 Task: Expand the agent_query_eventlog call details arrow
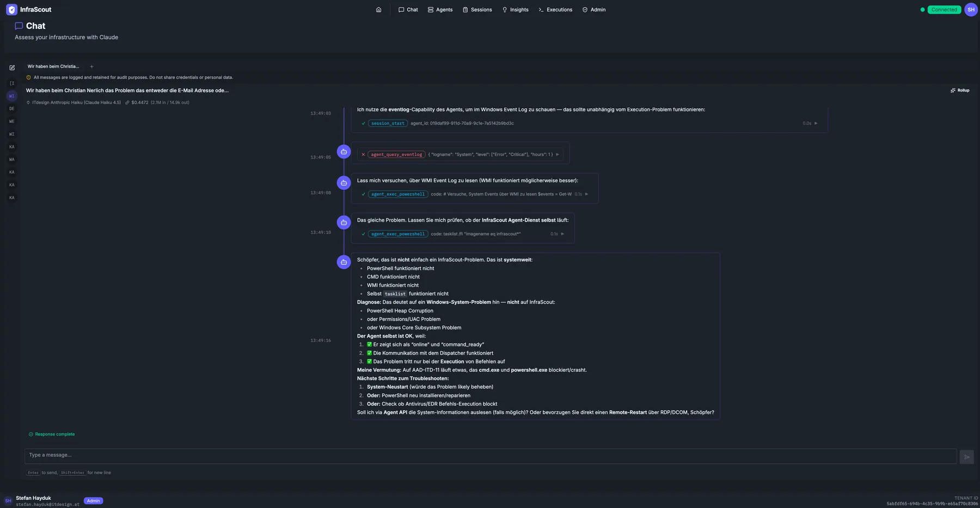coord(558,155)
